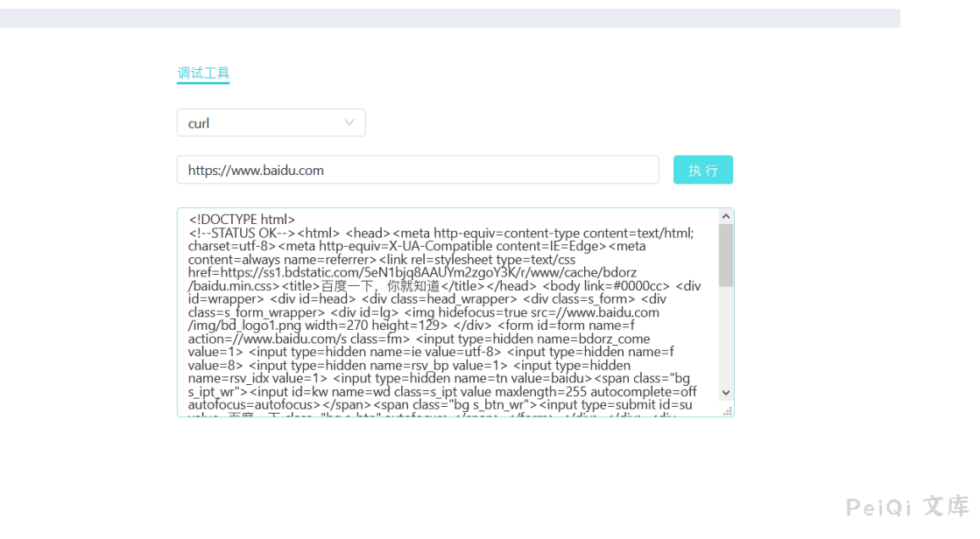Click the scrollbar up arrow in output box
The width and height of the screenshot is (980, 539).
(726, 216)
